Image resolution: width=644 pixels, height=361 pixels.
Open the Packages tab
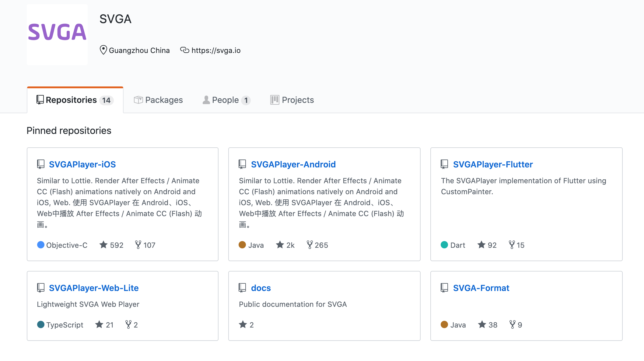tap(158, 100)
